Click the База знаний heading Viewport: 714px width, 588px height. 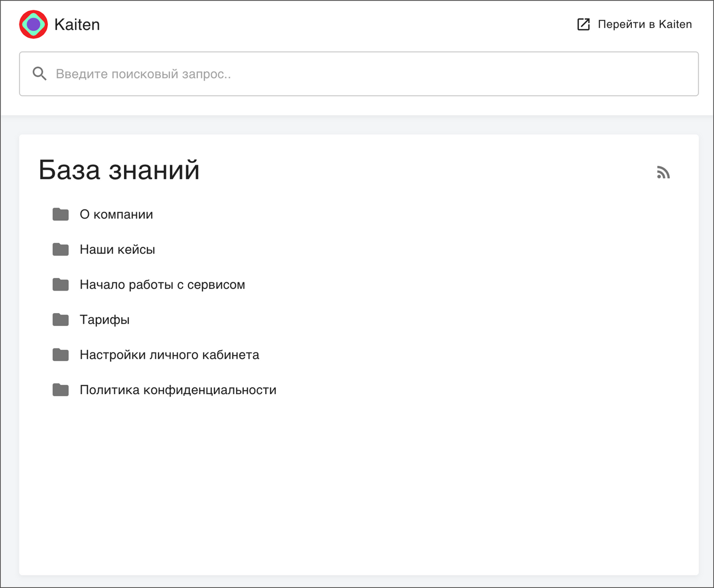(x=119, y=170)
